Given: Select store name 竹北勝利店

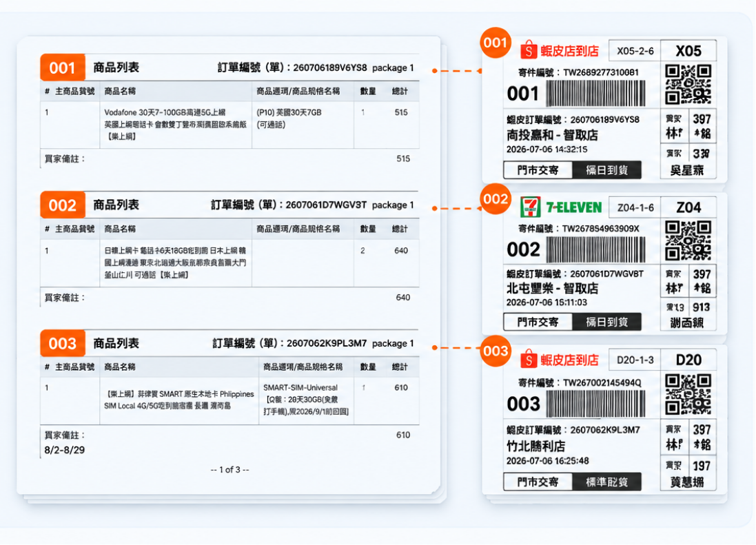Looking at the screenshot, I should (x=535, y=446).
